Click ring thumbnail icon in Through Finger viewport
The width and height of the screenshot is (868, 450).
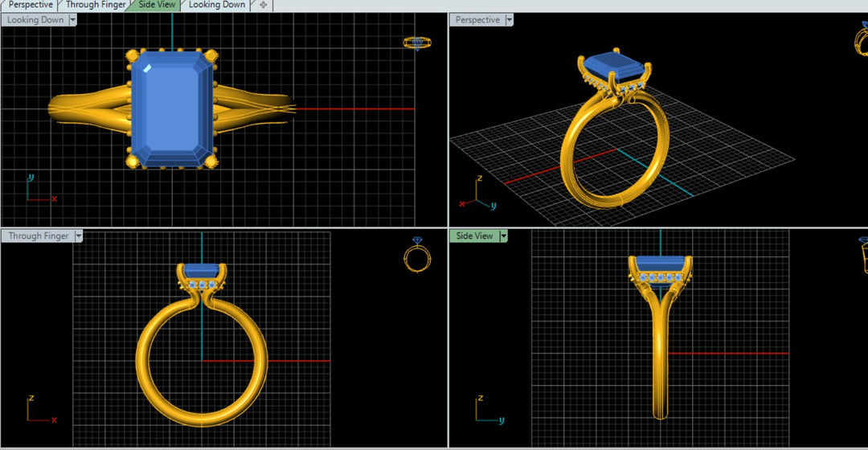pyautogui.click(x=417, y=256)
